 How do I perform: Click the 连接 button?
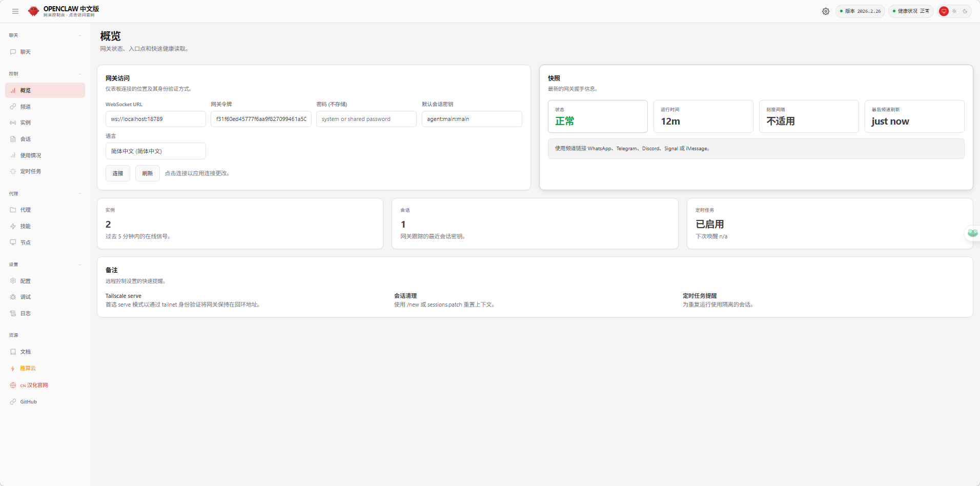118,173
